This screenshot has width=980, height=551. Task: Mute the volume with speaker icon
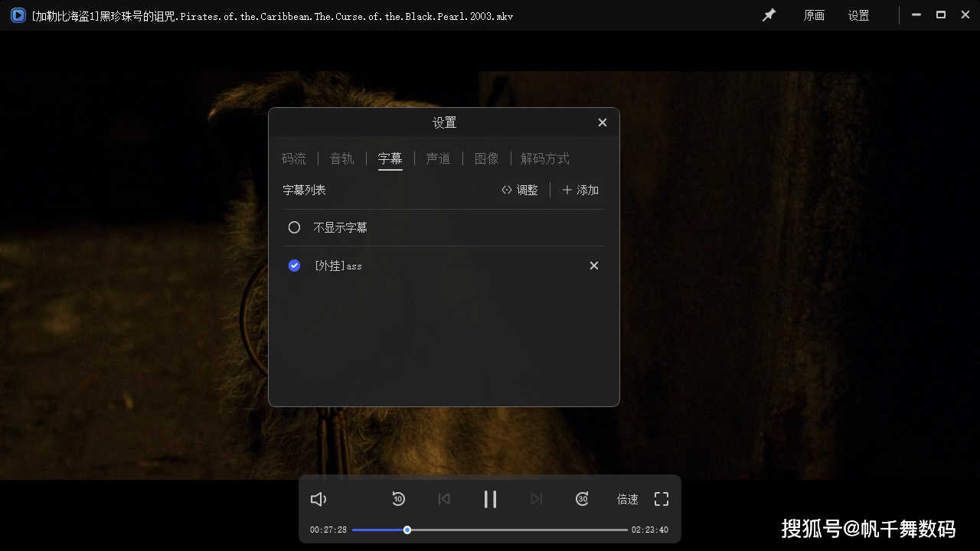click(x=318, y=499)
